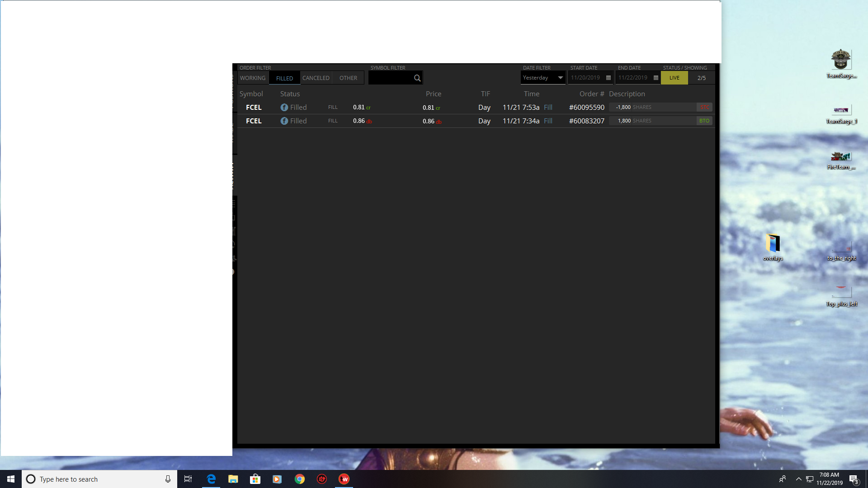The height and width of the screenshot is (488, 868).
Task: Click the green BTO badge
Action: pyautogui.click(x=704, y=121)
